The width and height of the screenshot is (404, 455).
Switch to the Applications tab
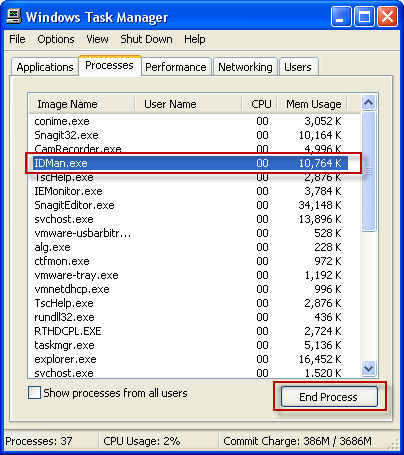click(x=45, y=67)
